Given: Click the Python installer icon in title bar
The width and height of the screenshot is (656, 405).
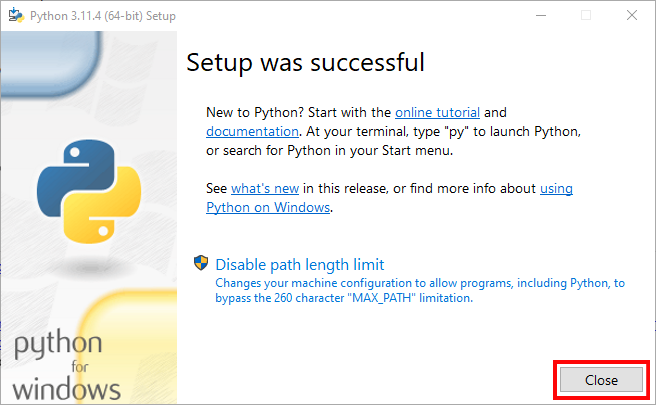Looking at the screenshot, I should tap(14, 14).
